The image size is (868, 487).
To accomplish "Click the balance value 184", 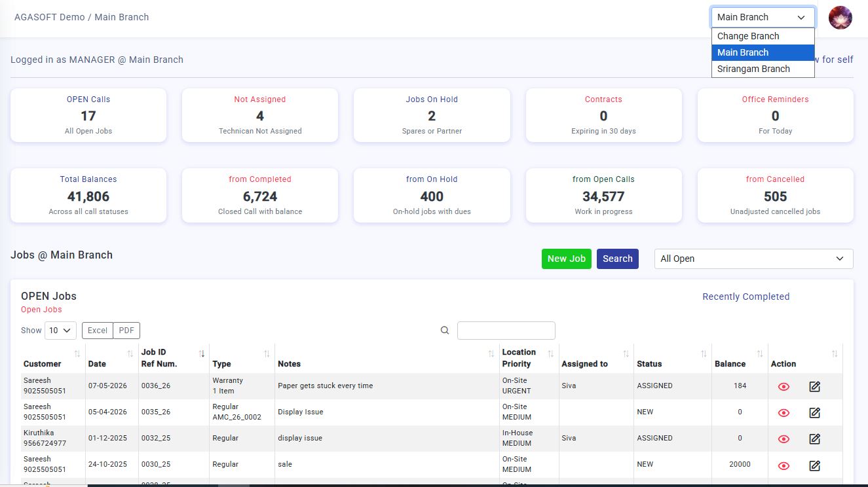I will click(x=740, y=386).
